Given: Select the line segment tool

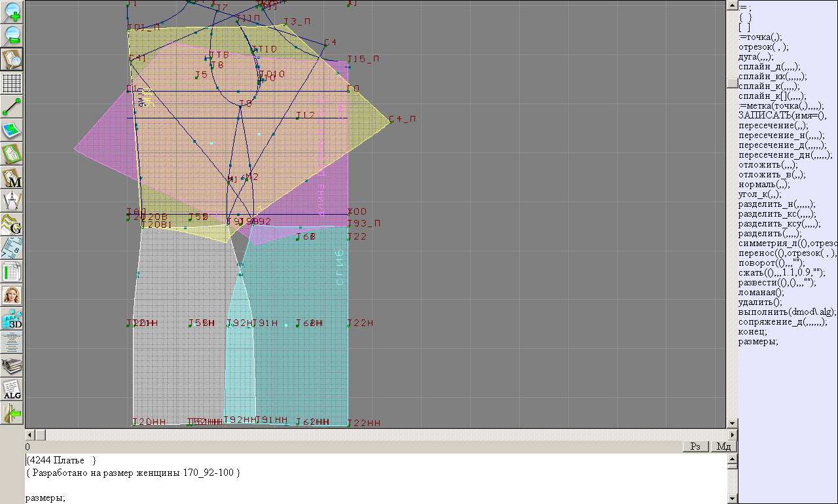Looking at the screenshot, I should [12, 107].
